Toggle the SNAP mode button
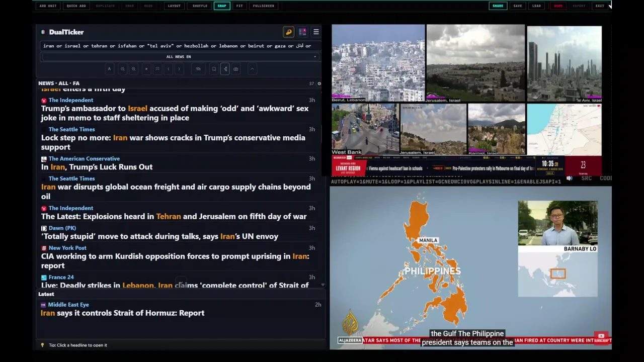This screenshot has width=644, height=362. [222, 6]
